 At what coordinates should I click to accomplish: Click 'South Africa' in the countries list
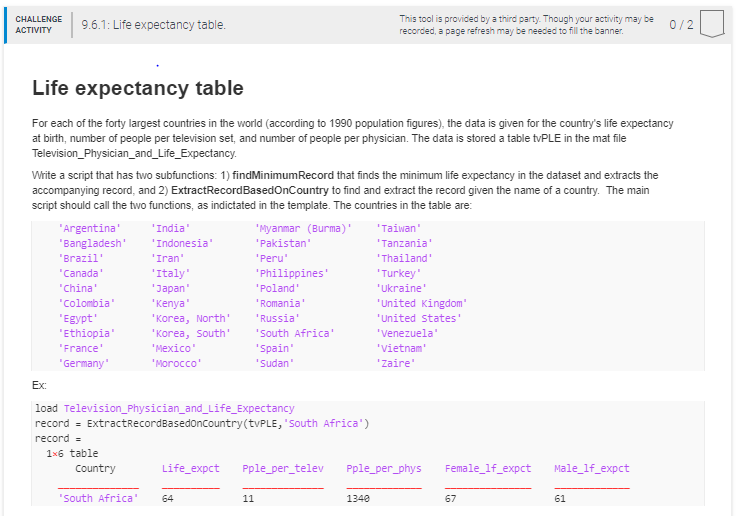pyautogui.click(x=295, y=333)
